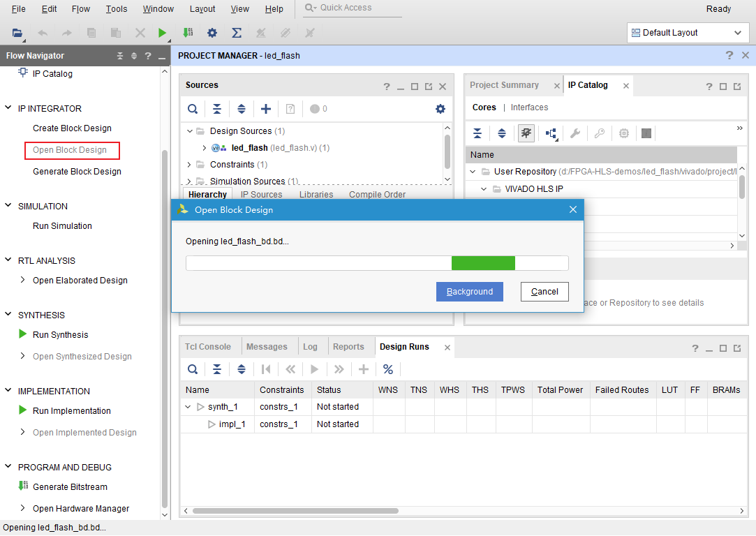The image size is (756, 536).
Task: Toggle the IP Catalog filter button
Action: click(526, 133)
